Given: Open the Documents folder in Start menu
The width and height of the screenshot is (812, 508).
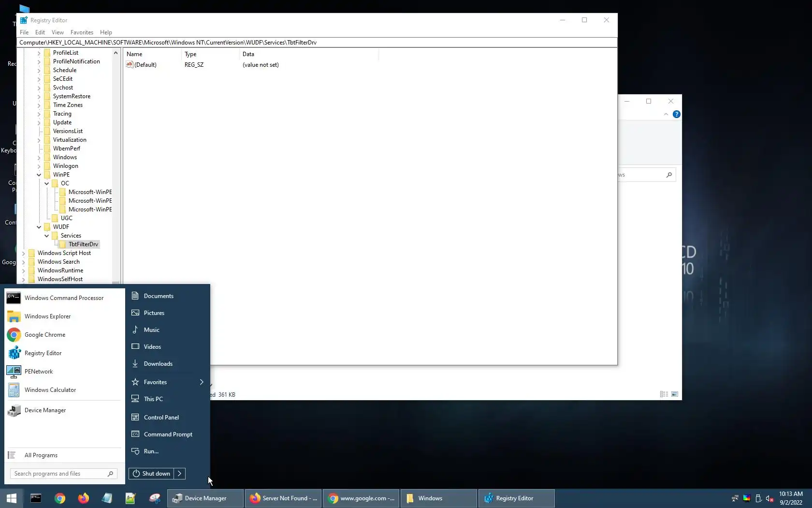Looking at the screenshot, I should click(168, 296).
